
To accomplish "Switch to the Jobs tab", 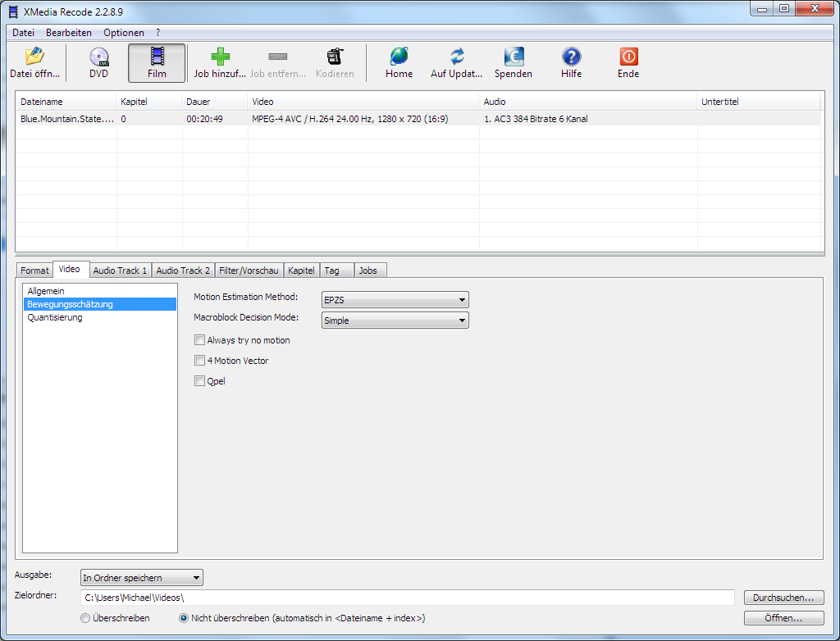I will 368,270.
